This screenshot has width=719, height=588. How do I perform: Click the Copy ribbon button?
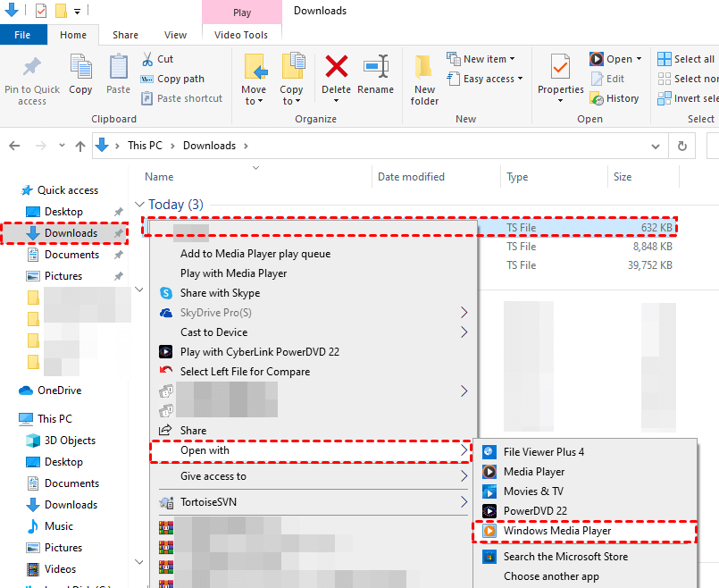click(80, 74)
